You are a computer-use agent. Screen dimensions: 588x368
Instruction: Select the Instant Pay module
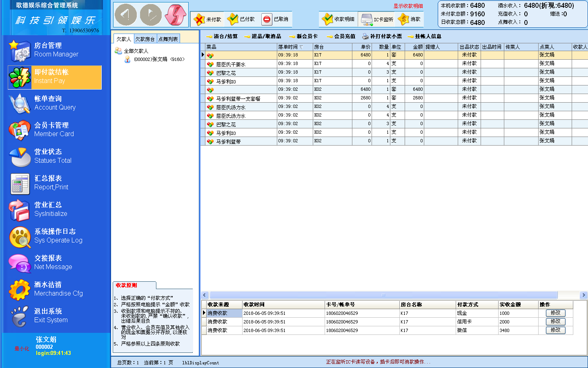point(55,77)
